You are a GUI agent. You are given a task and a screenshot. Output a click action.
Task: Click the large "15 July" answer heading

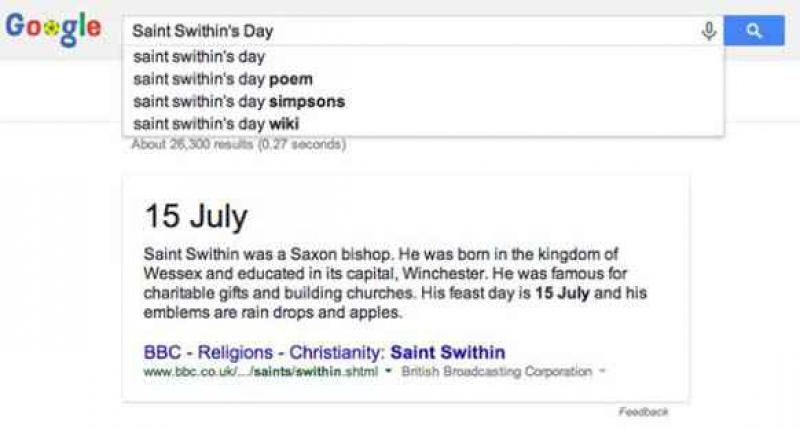(x=195, y=217)
